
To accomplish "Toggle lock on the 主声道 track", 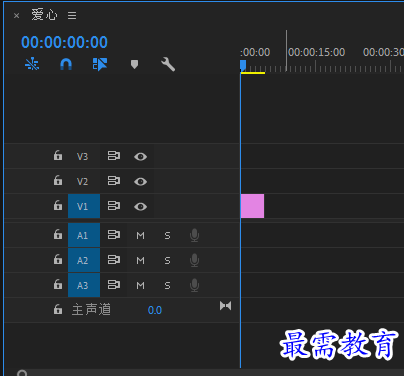I will [58, 309].
